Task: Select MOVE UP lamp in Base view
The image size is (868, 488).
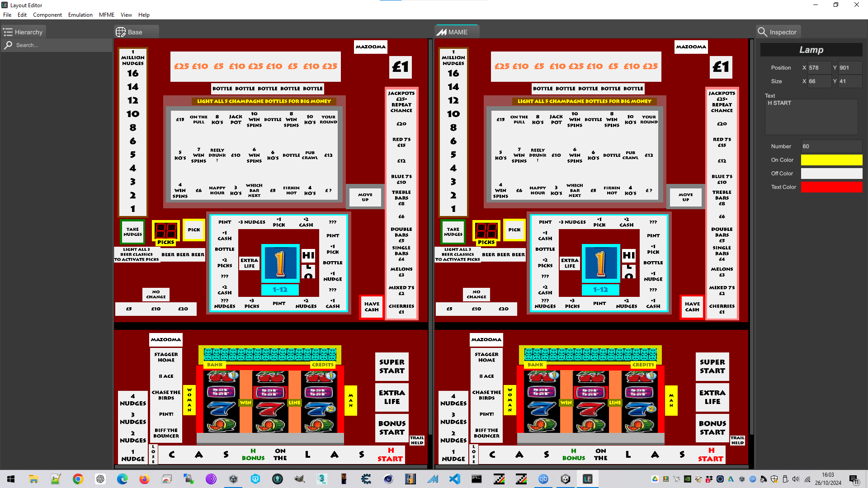Action: tap(365, 197)
